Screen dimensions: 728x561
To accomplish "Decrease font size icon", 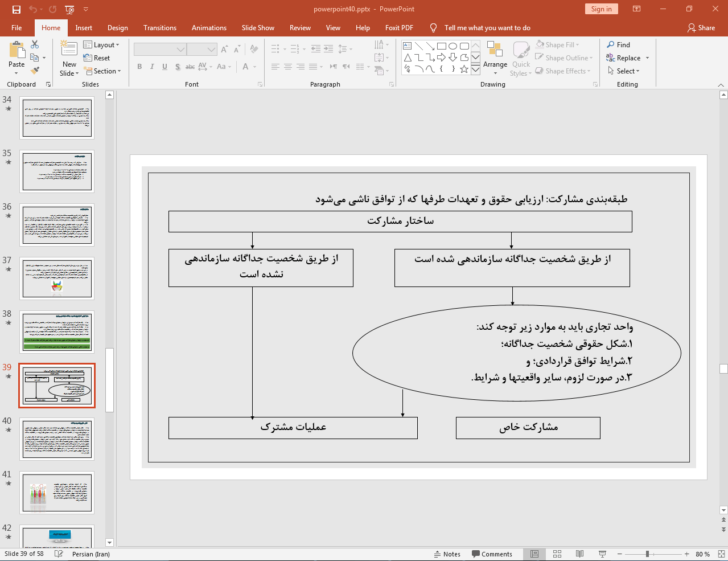I will (237, 50).
